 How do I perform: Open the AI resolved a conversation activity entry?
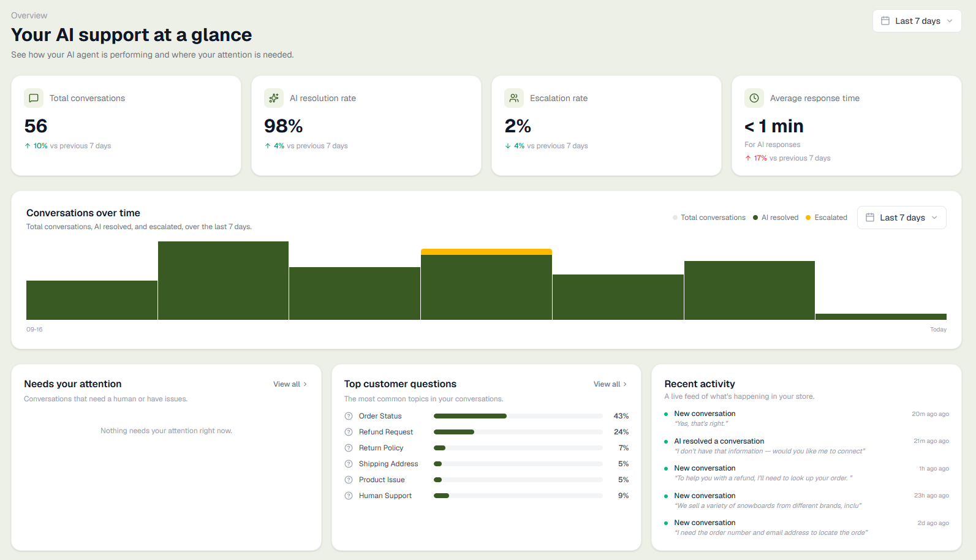(x=806, y=446)
